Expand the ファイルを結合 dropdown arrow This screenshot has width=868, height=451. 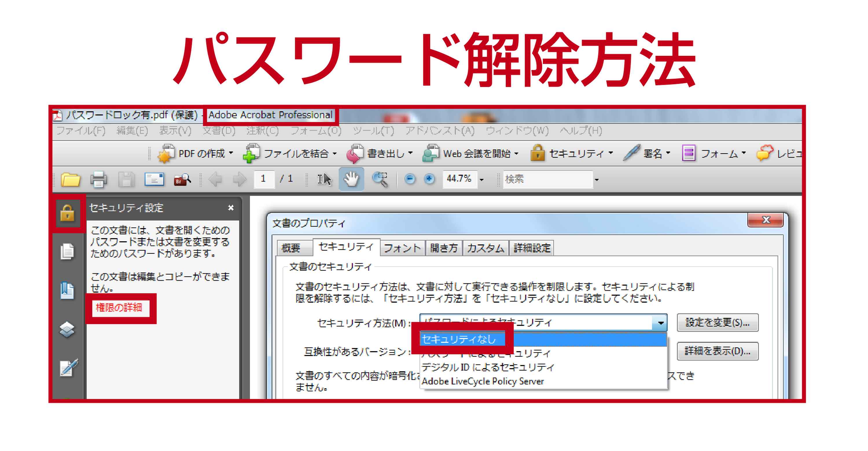[x=334, y=154]
